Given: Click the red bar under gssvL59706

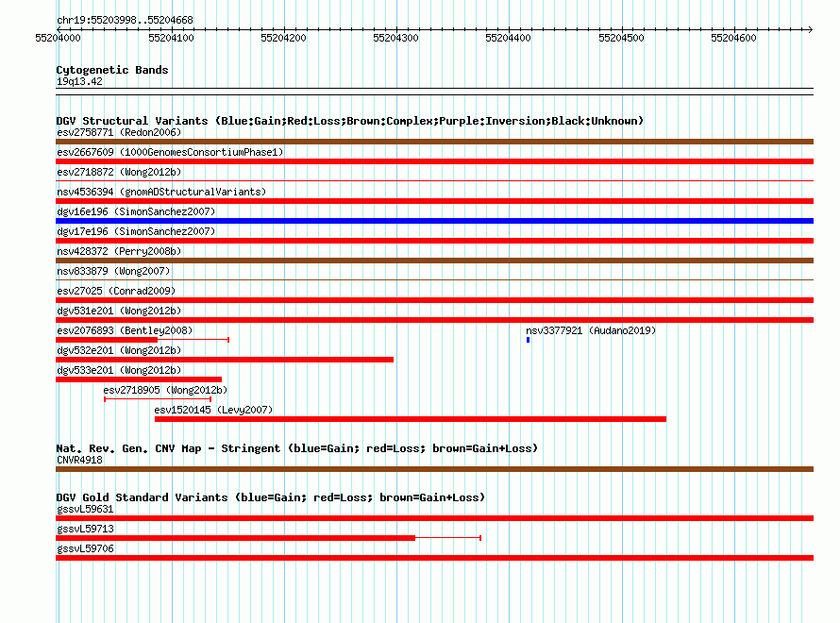Looking at the screenshot, I should click(434, 558).
